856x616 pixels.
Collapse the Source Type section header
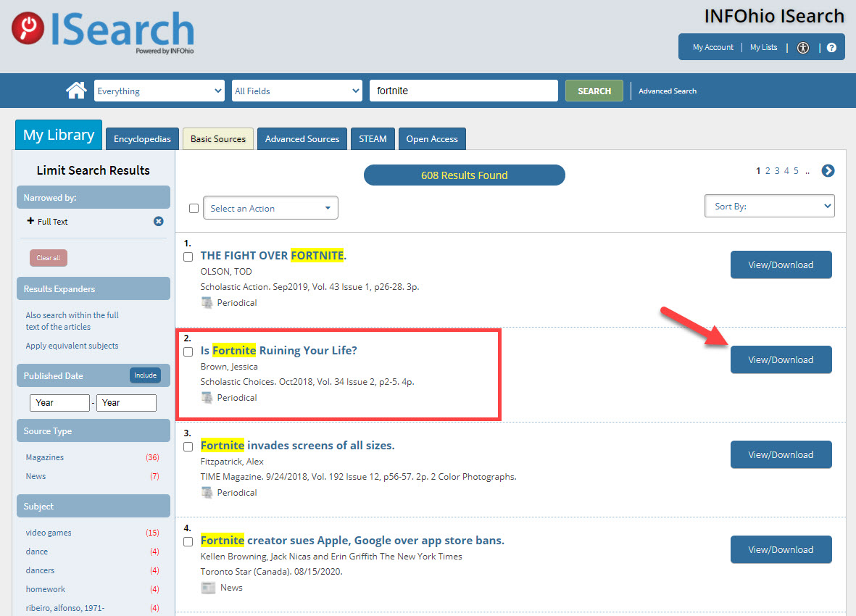coord(94,430)
